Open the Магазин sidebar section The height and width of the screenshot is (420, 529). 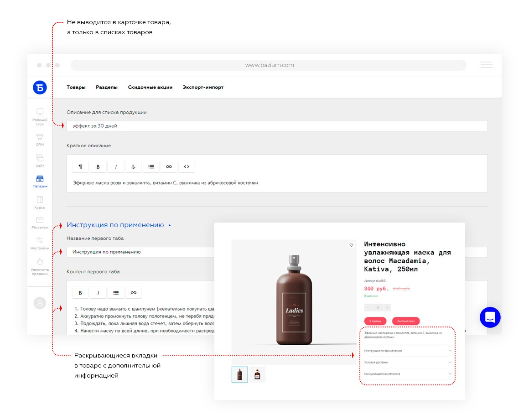tap(40, 181)
